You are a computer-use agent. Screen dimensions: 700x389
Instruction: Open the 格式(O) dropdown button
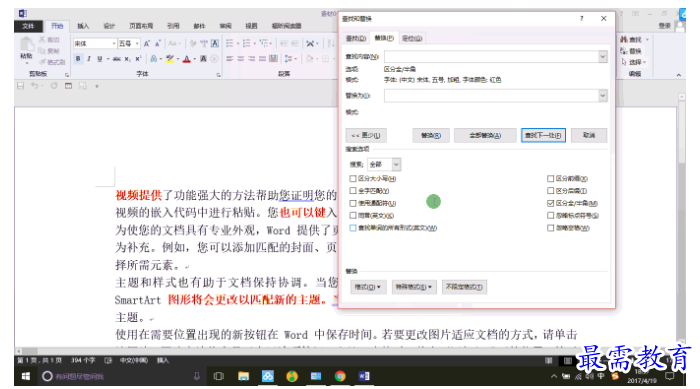point(367,287)
